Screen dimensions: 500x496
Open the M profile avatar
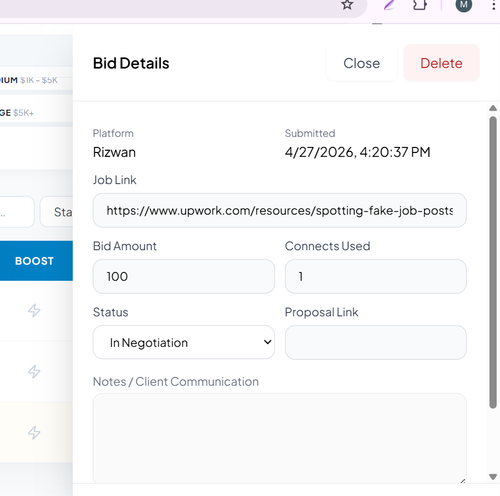pos(464,5)
